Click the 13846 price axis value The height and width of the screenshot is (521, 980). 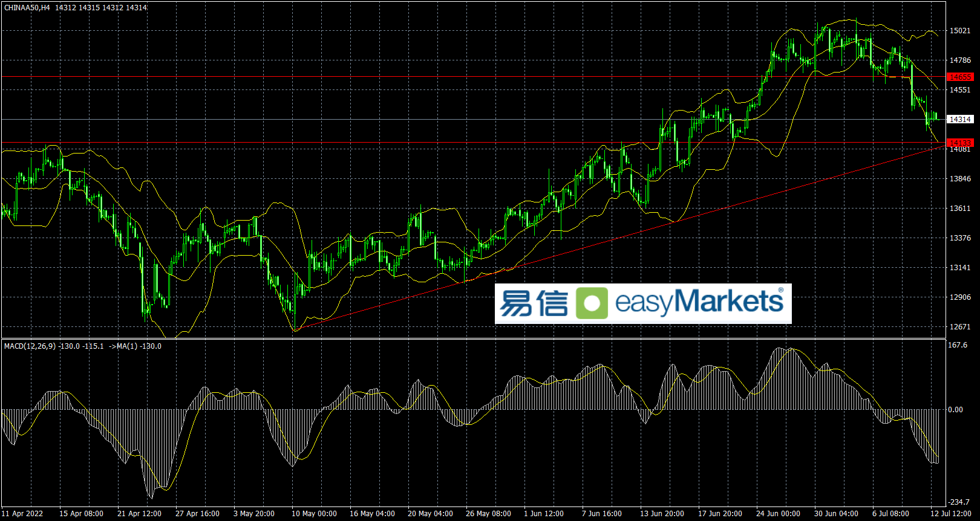coord(960,179)
